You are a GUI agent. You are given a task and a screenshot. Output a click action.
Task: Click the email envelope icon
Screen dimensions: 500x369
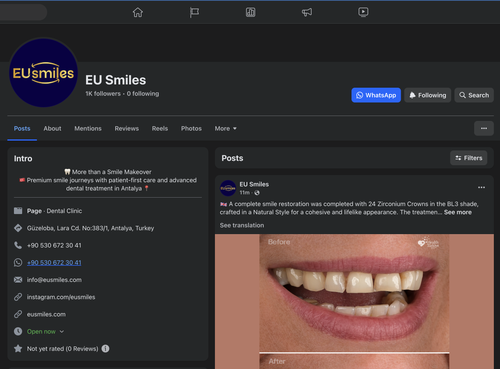pos(18,280)
